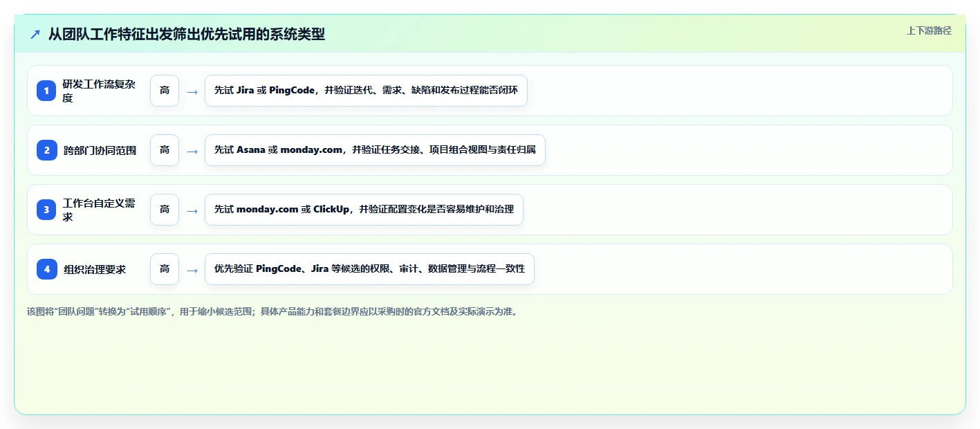980x429 pixels.
Task: Click the 高 box in the 跨部门协同范围 row
Action: coord(165,150)
